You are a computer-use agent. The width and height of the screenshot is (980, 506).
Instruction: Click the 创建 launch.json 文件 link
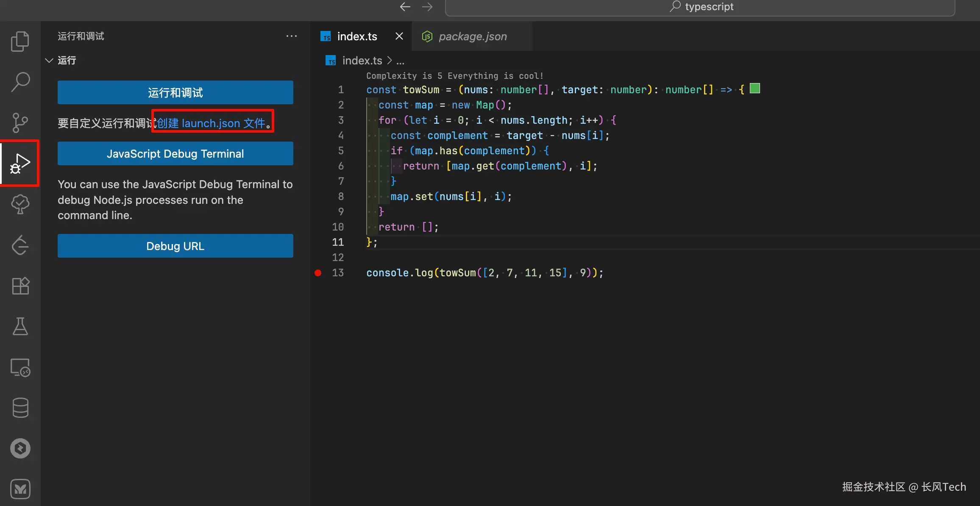pyautogui.click(x=211, y=123)
